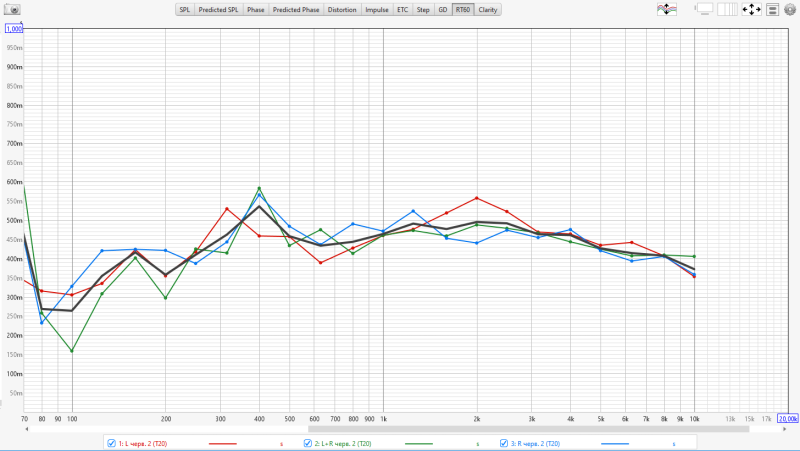
Task: Click the red line sample in legend
Action: click(x=222, y=444)
